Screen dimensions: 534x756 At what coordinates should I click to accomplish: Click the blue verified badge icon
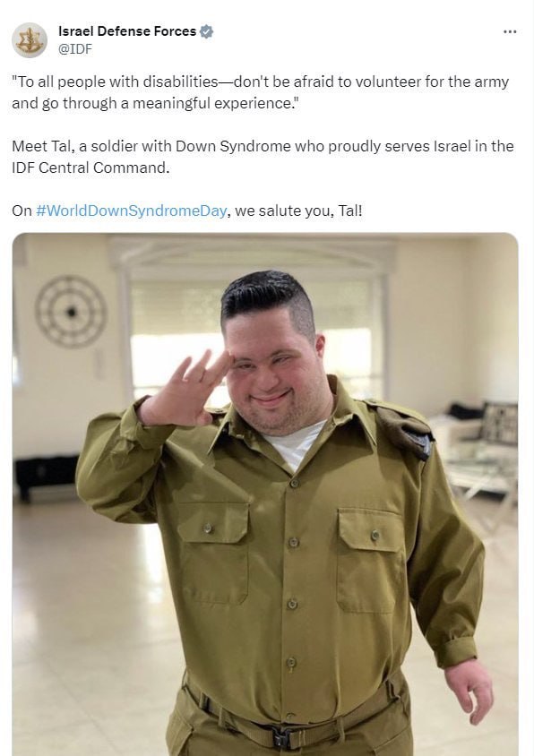[206, 31]
